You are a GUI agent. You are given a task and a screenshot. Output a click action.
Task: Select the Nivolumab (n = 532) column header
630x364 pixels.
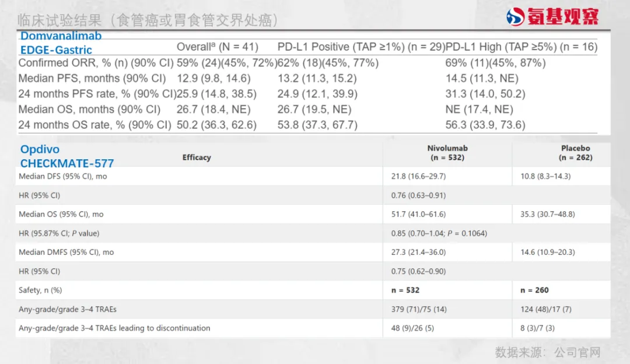[x=447, y=153]
